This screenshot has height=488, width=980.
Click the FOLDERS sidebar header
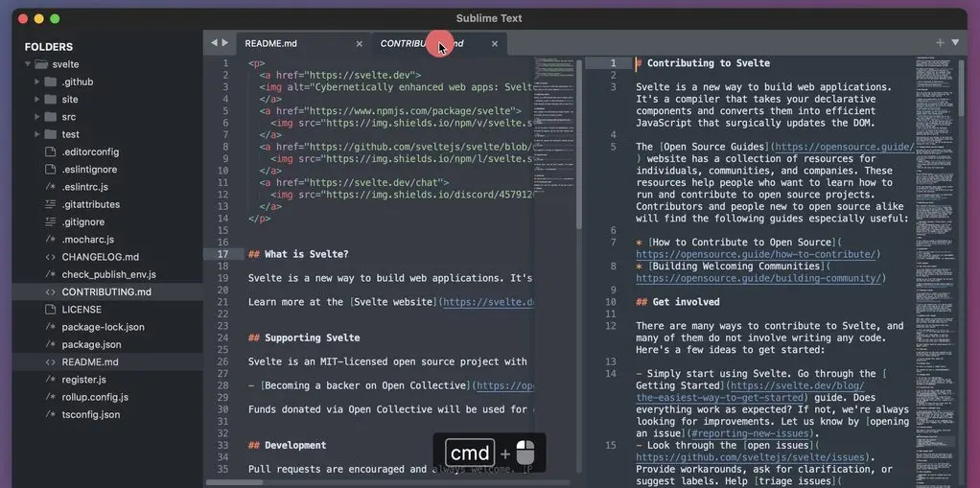point(49,47)
